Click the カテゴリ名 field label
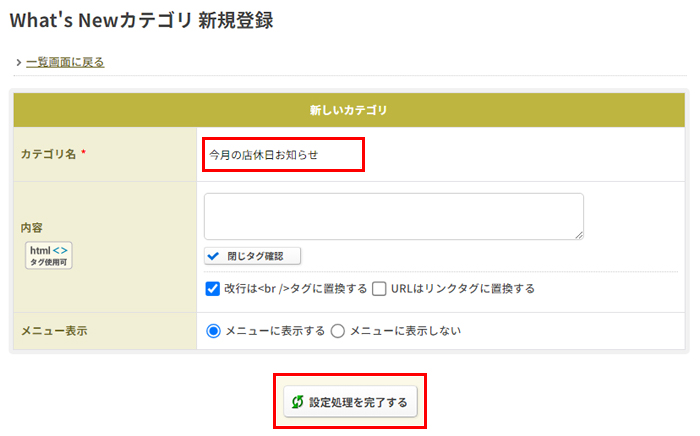The width and height of the screenshot is (700, 436). pos(48,154)
